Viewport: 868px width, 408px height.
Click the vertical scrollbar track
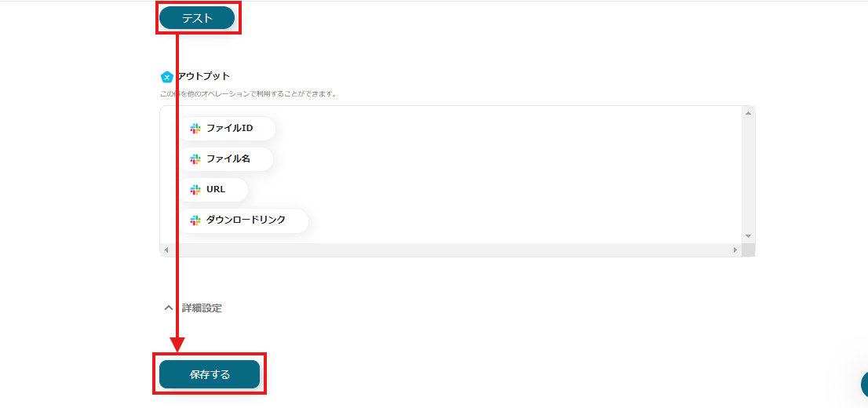[748, 174]
